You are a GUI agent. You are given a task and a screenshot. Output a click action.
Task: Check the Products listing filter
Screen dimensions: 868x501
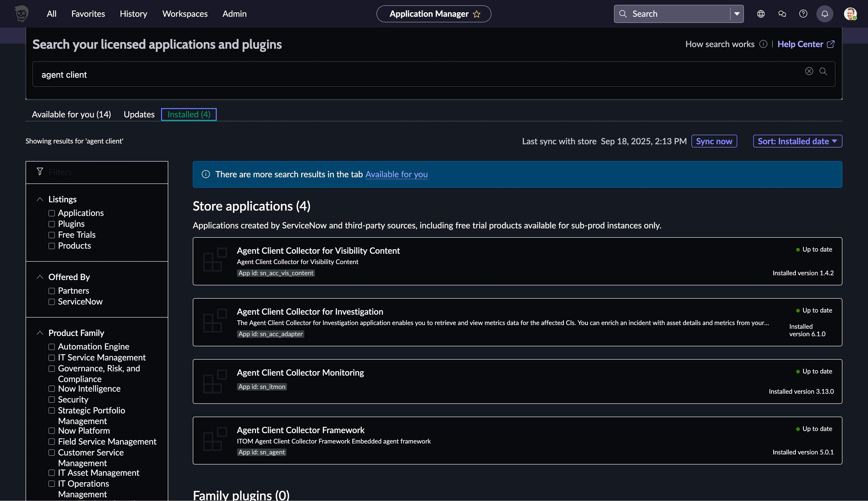[x=52, y=246]
